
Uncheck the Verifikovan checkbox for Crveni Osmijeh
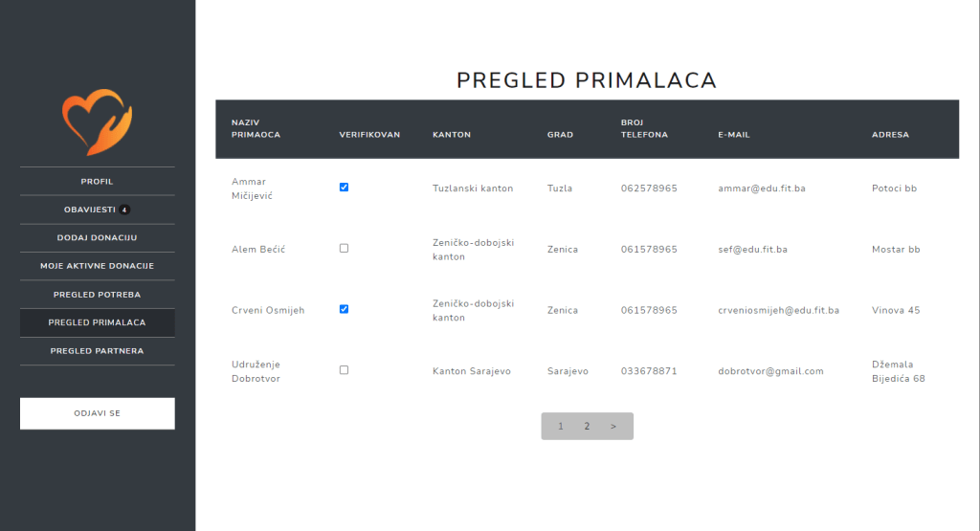(345, 309)
